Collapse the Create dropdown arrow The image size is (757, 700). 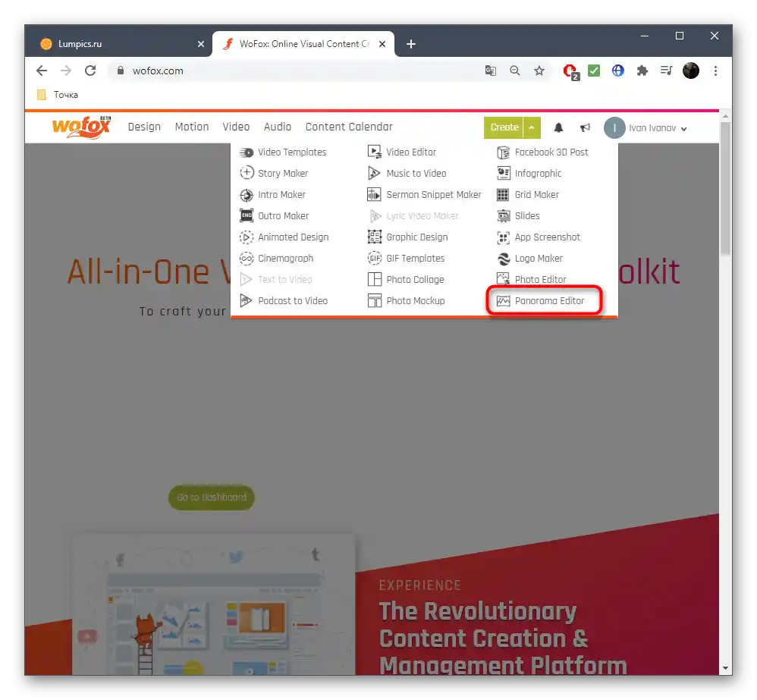point(532,127)
